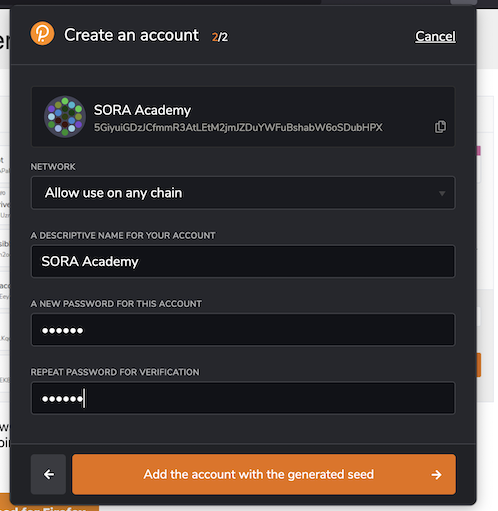Add the account with the generated seed
Screen dimensions: 498x511
[264, 474]
